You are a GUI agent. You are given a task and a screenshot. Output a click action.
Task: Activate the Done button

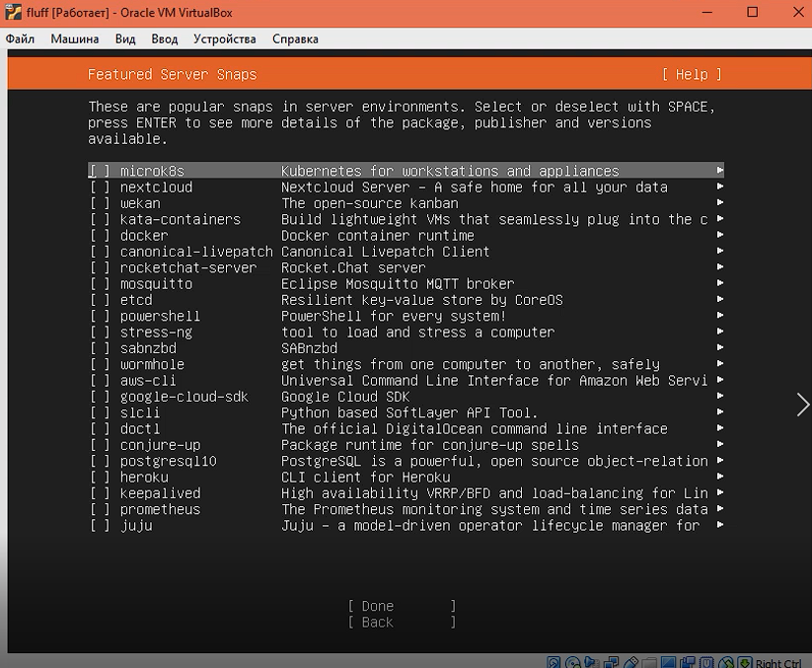pyautogui.click(x=402, y=606)
